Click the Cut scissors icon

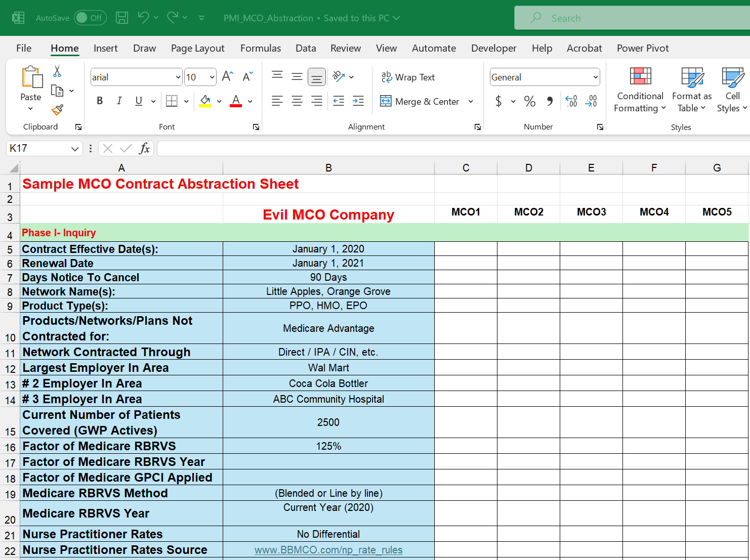[x=57, y=71]
